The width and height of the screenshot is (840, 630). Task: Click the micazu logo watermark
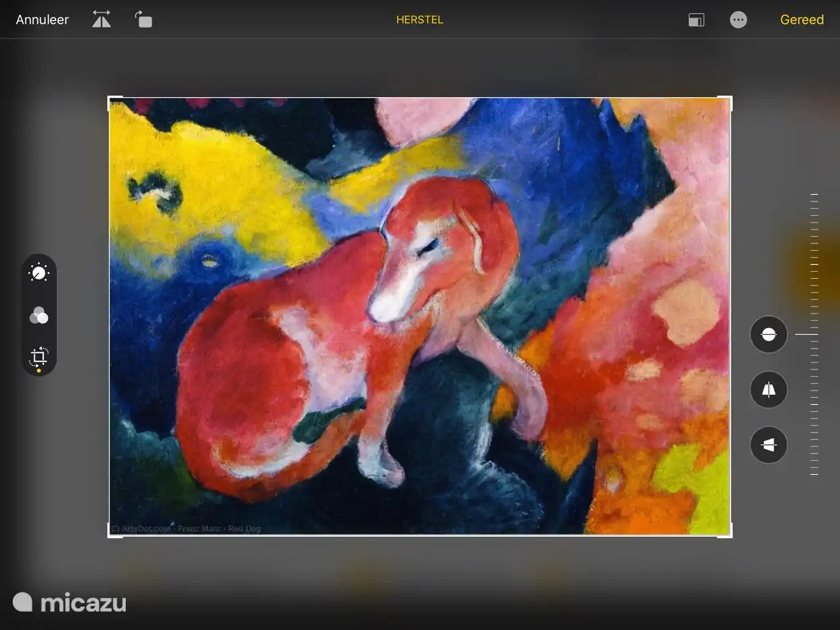pos(70,602)
